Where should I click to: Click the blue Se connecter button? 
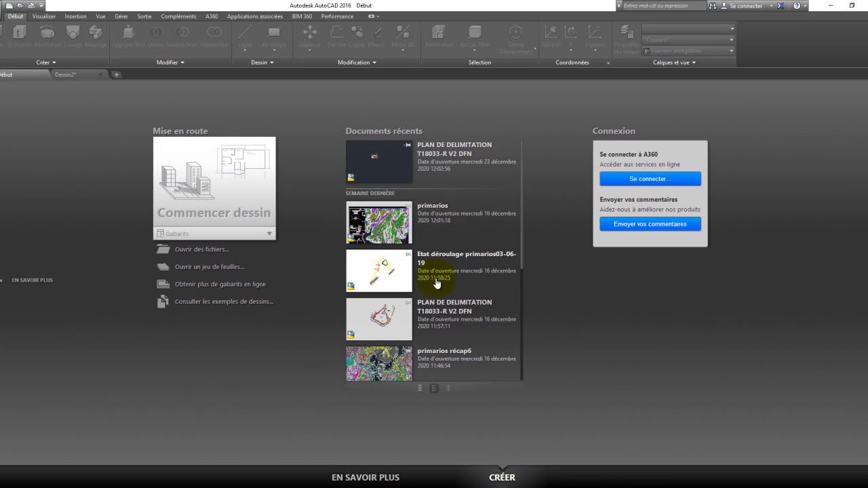click(x=650, y=179)
